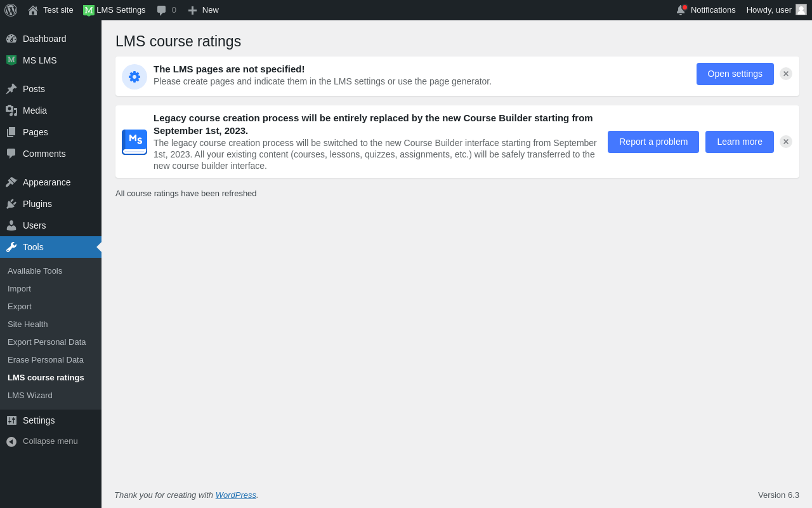Click the Learn more button

(x=740, y=142)
